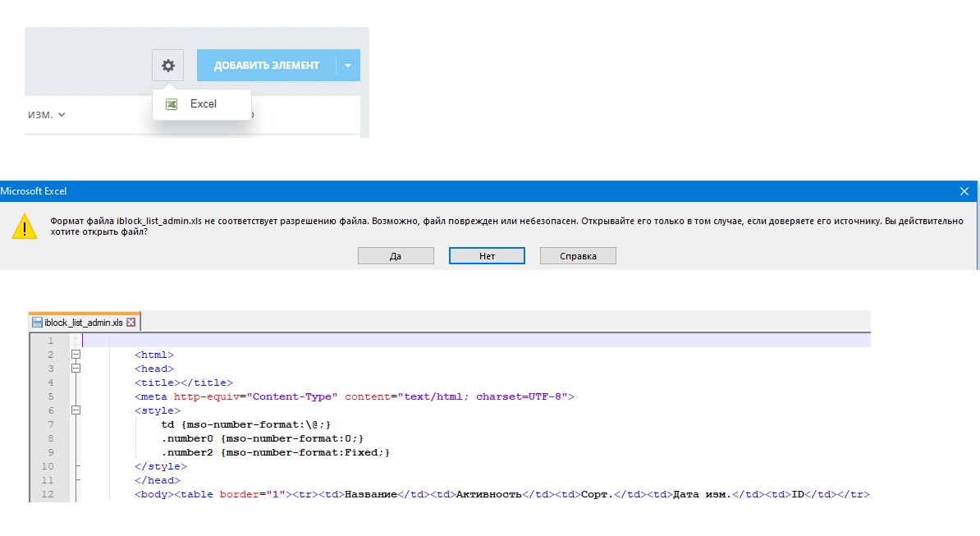Image resolution: width=980 pixels, height=536 pixels.
Task: Place cursor in the <title></title> line
Action: coord(184,383)
